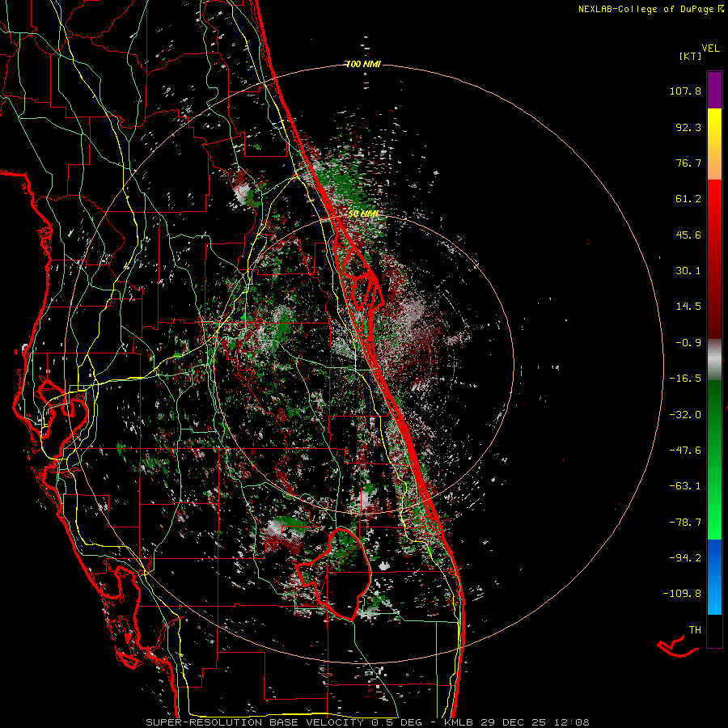This screenshot has width=728, height=728.
Task: Pick the purple band of the color bar
Action: coord(714,90)
